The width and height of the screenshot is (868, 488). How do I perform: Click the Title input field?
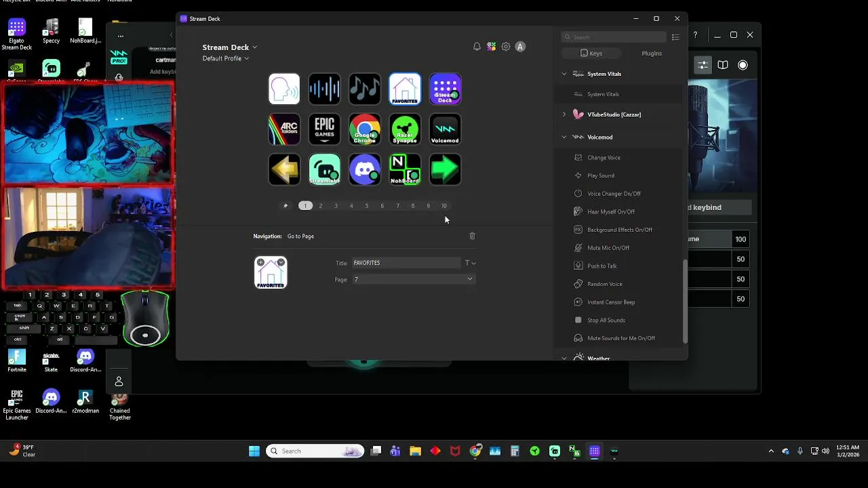[x=406, y=263]
